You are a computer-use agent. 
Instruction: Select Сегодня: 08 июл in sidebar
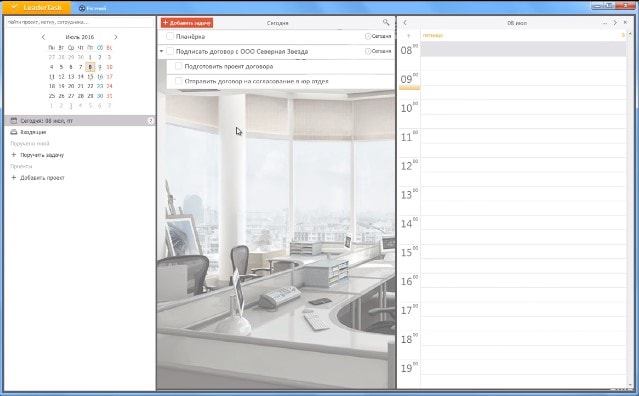click(x=80, y=121)
